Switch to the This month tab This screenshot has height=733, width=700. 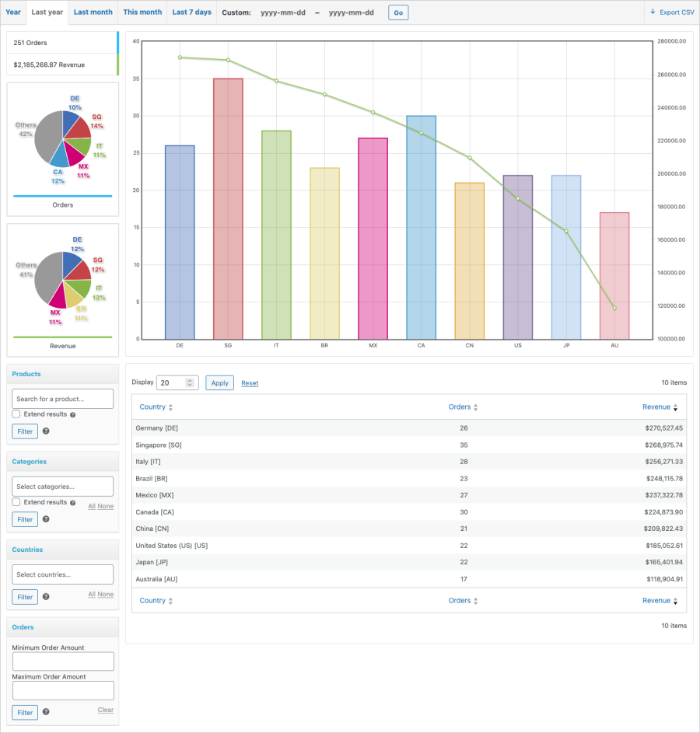coord(142,12)
